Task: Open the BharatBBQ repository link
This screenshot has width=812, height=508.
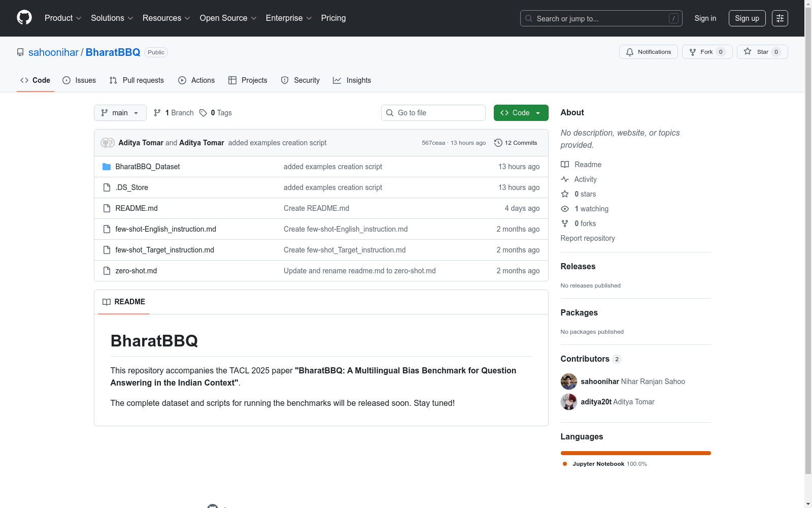Action: coord(113,52)
